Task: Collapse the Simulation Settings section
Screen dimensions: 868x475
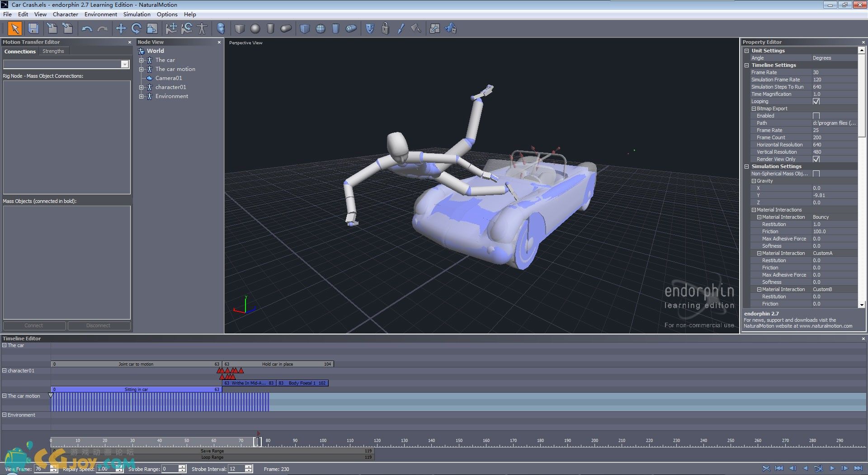Action: (747, 166)
